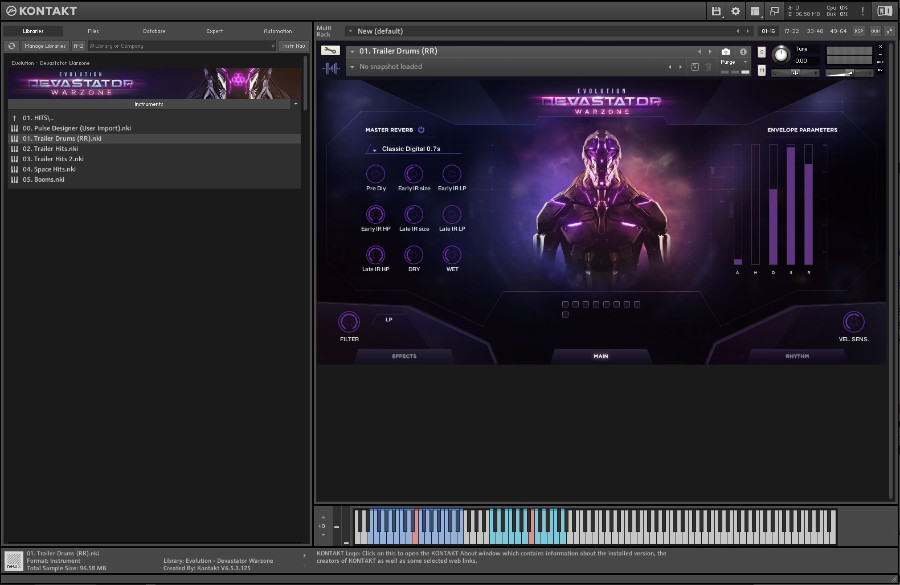The image size is (900, 585).
Task: Solo the instrument with S button
Action: (x=762, y=51)
